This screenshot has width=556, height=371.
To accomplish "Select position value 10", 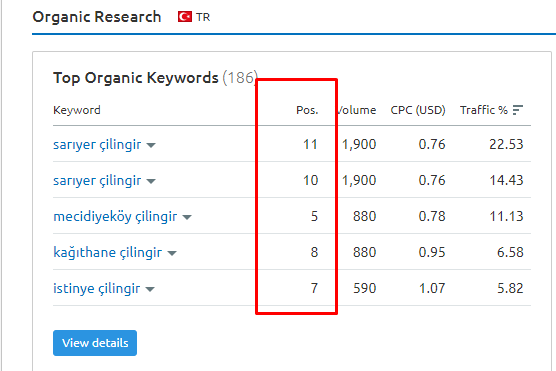I will [310, 181].
